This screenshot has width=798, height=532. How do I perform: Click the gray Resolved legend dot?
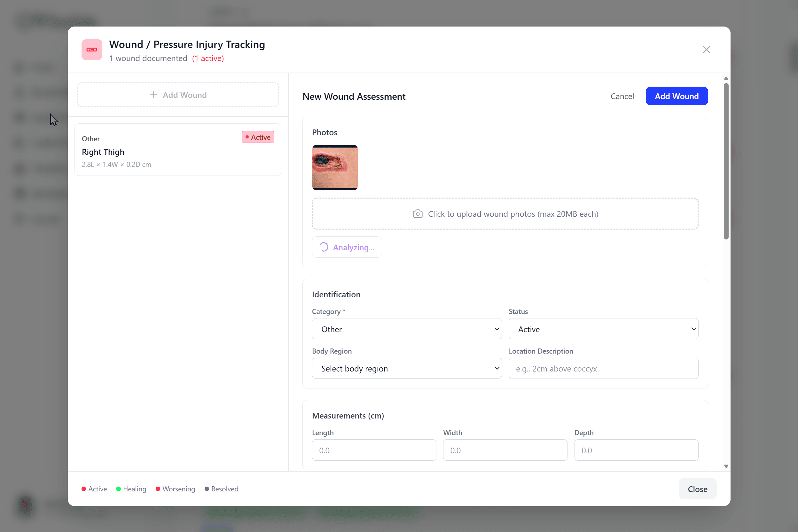click(x=207, y=489)
